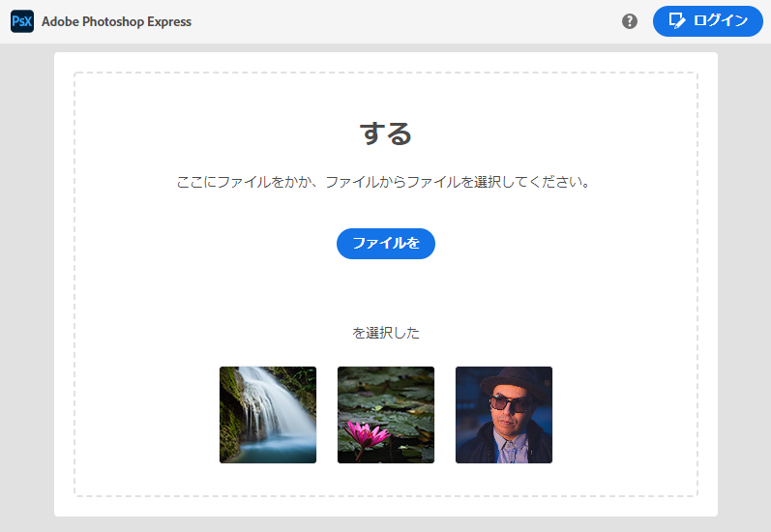Click the PsX Photoshop Express logo icon
This screenshot has width=771, height=532.
[x=22, y=21]
